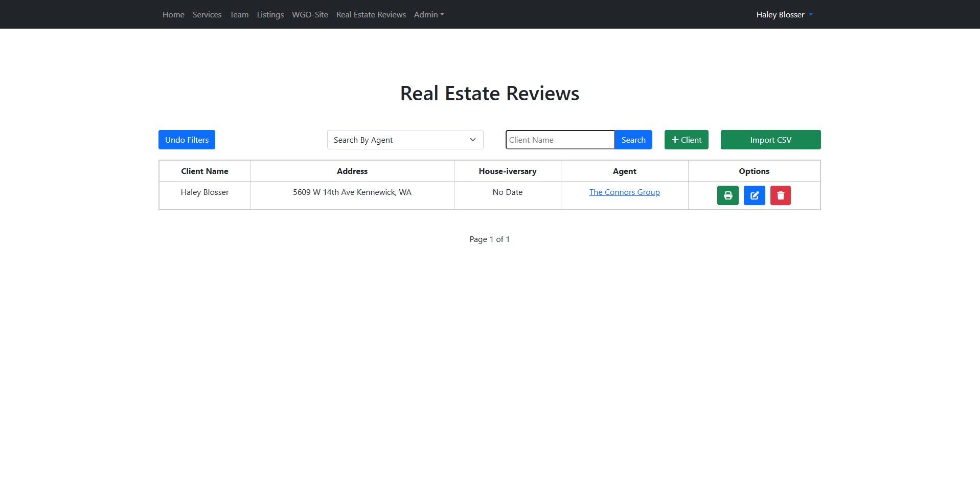This screenshot has height=487, width=980.
Task: Go to the Home page
Action: (x=173, y=14)
